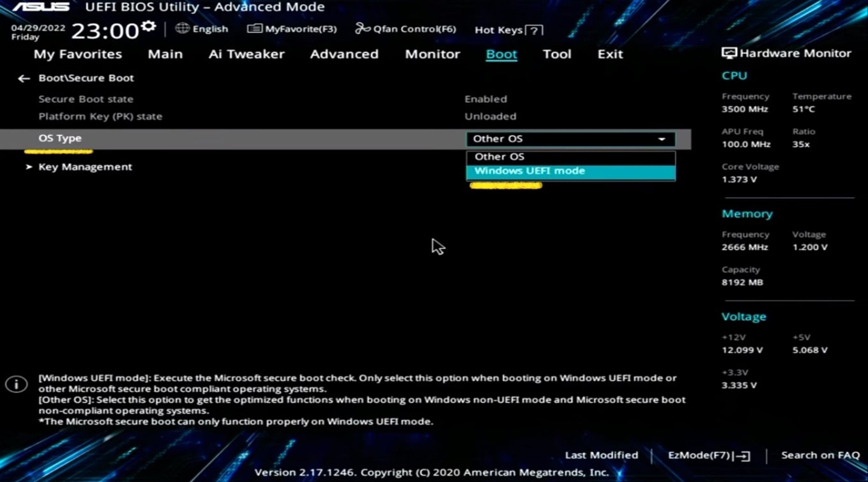The height and width of the screenshot is (482, 868).
Task: Open the Tool tab
Action: 557,54
